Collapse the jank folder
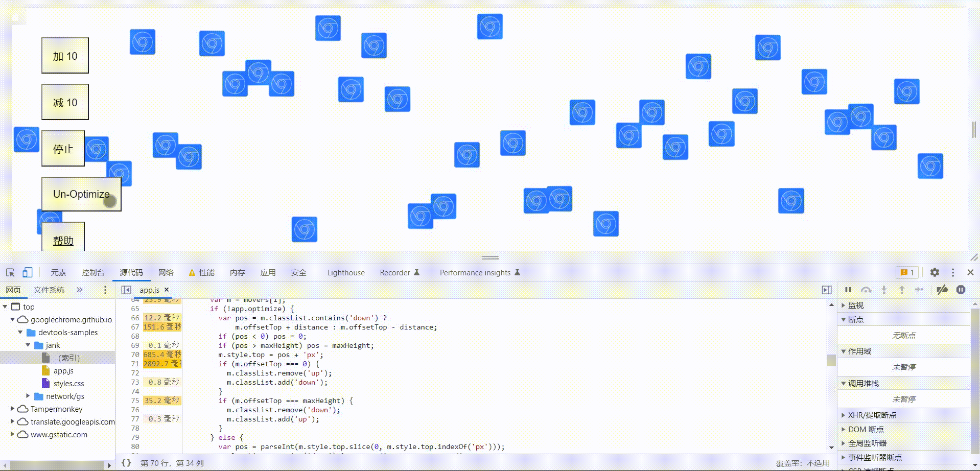 [28, 345]
